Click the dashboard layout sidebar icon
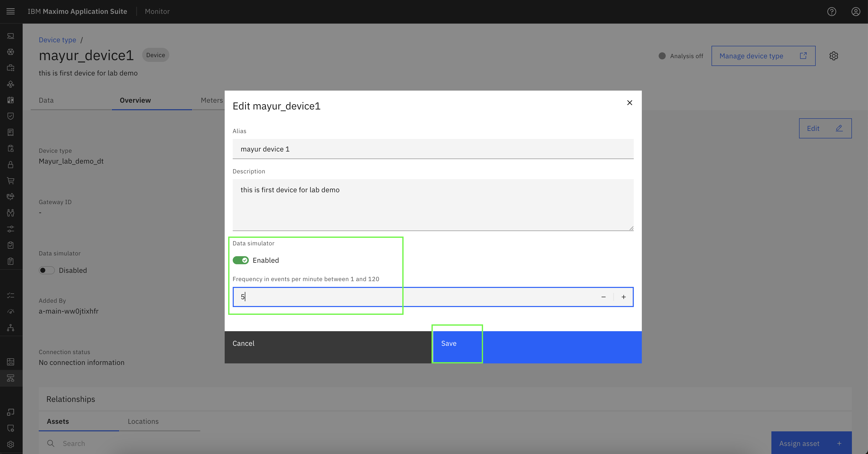868x454 pixels. click(x=11, y=362)
